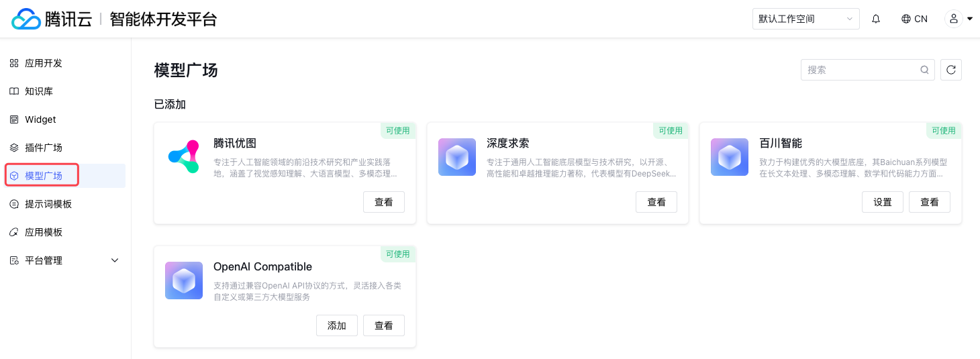Click the 腾讯优图 logo icon
Screen dimensions: 980x359
click(184, 157)
